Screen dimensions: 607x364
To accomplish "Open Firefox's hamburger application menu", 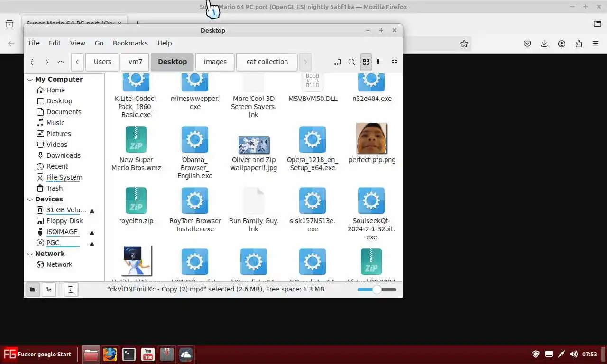I will coord(596,44).
